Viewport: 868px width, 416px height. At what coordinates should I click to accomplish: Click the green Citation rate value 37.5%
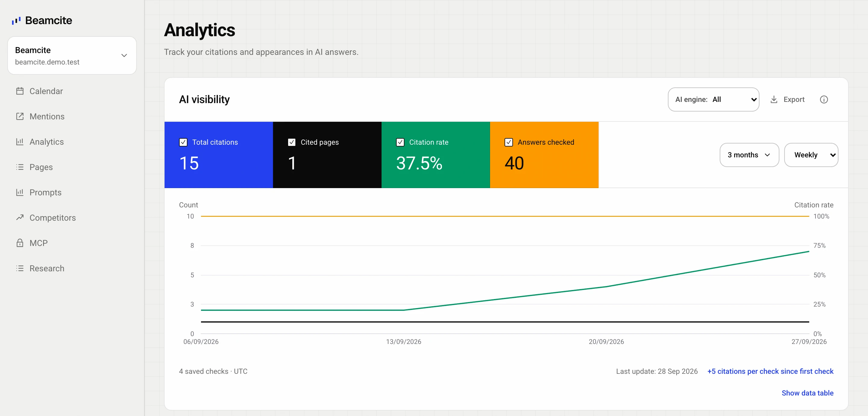tap(419, 163)
